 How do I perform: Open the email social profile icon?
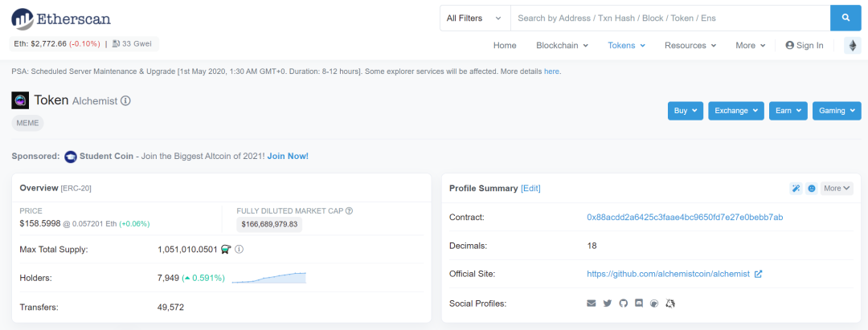click(592, 303)
